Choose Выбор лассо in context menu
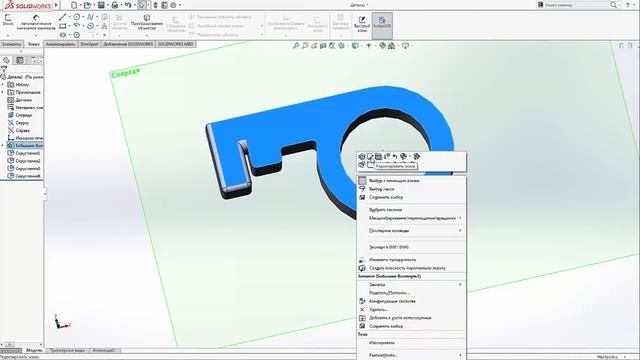 point(411,189)
